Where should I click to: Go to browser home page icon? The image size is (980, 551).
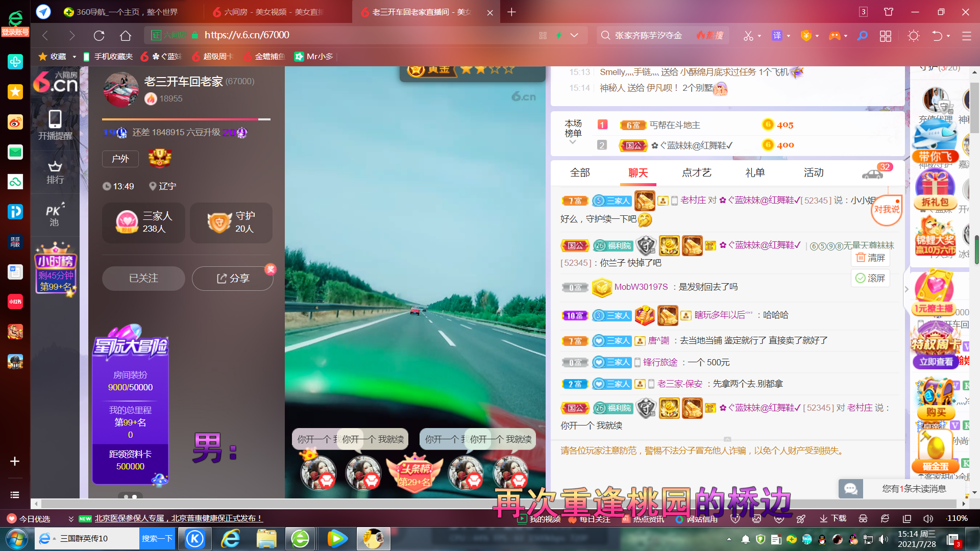(126, 35)
